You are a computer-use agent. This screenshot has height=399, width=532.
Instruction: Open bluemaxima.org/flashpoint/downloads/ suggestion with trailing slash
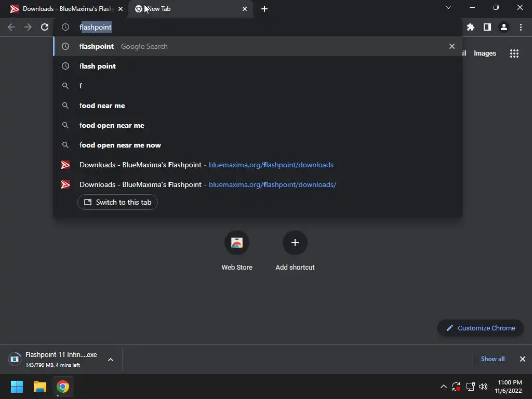[x=258, y=184]
